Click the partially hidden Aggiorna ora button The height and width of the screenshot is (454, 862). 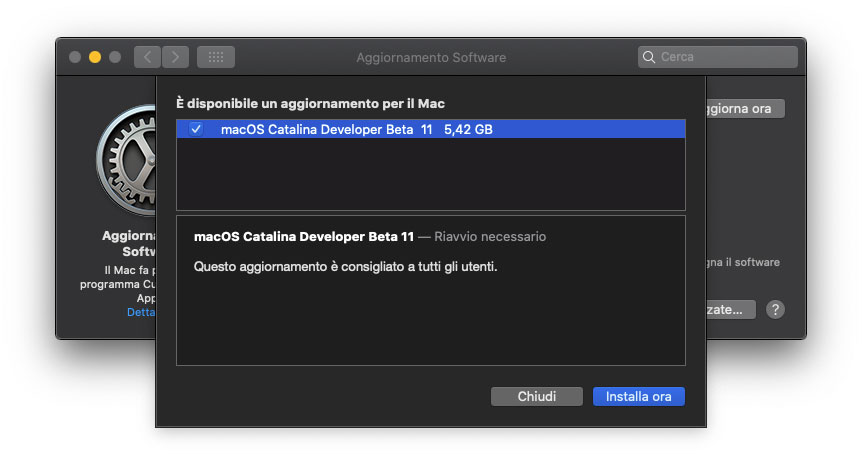pyautogui.click(x=745, y=108)
